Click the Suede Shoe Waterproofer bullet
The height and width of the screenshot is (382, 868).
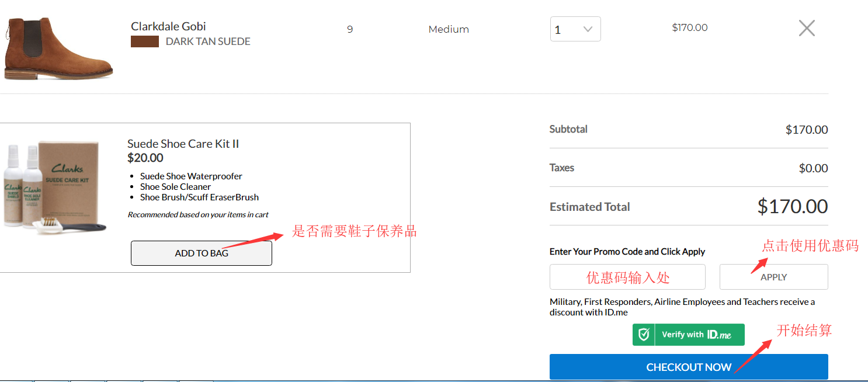pos(191,176)
